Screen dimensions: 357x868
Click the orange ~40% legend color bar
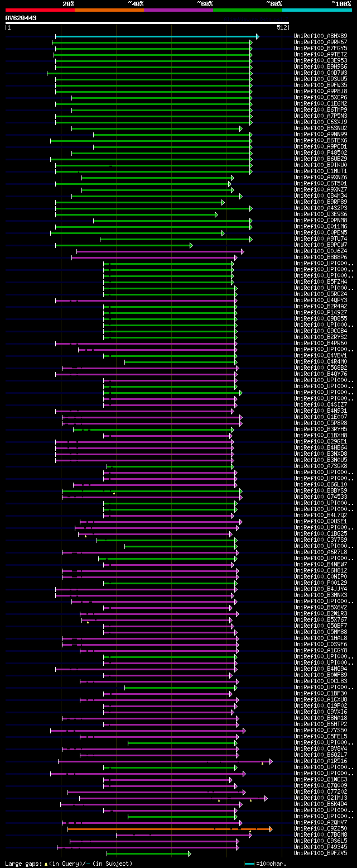(109, 9)
